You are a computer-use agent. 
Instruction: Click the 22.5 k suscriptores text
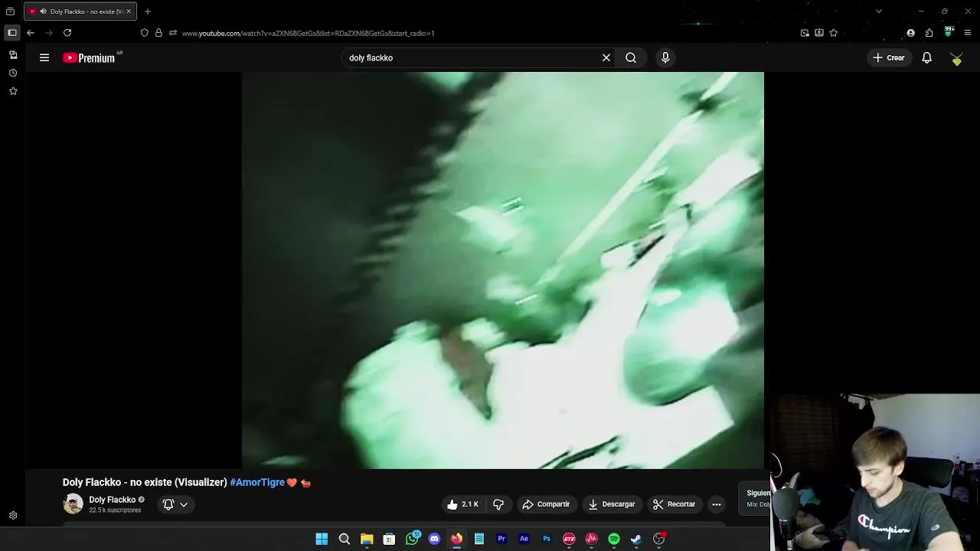[x=115, y=510]
